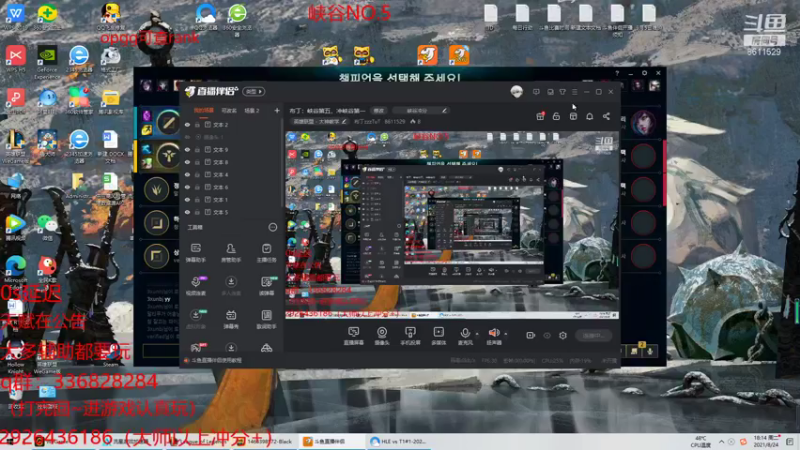Open the 房管助手 tool
The image size is (800, 450).
[x=231, y=253]
